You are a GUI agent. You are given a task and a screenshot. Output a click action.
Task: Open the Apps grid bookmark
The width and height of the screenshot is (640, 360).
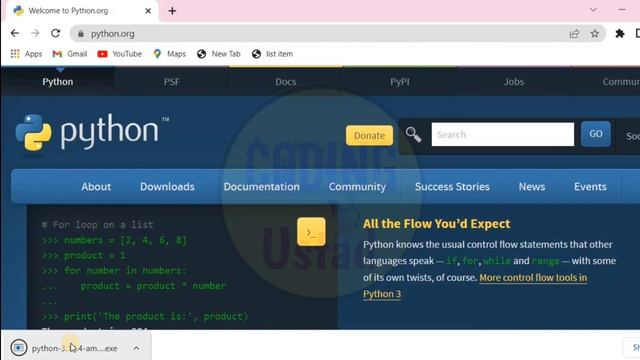coord(26,54)
